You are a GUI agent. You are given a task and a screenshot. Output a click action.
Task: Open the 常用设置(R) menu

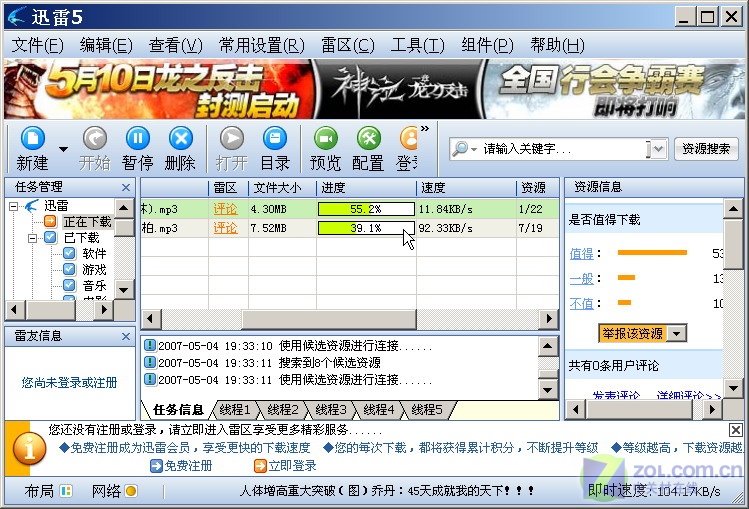pos(261,45)
